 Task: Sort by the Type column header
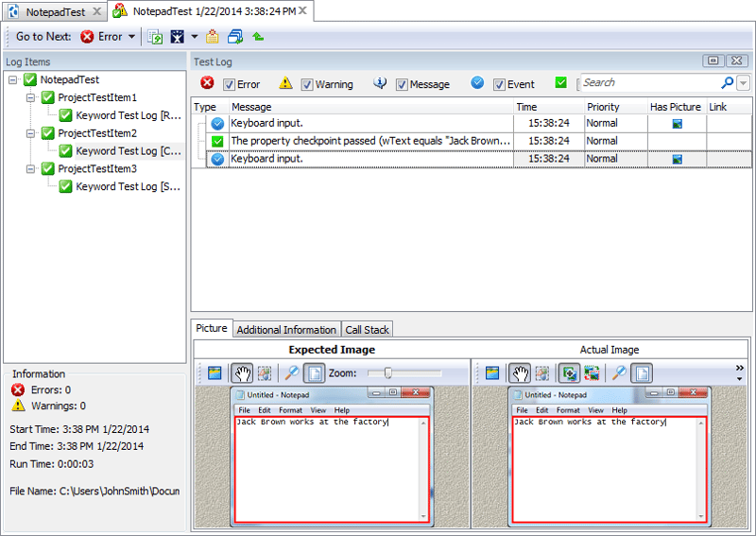point(210,107)
